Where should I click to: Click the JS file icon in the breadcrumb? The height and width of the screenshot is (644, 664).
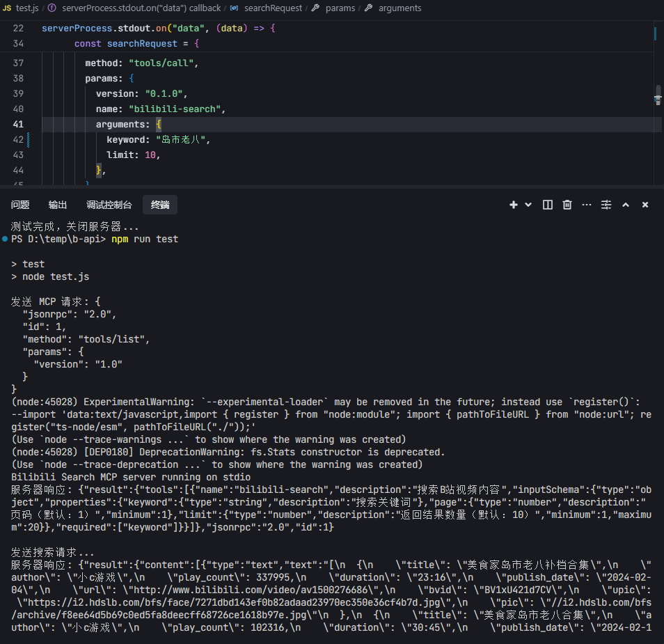click(x=7, y=8)
